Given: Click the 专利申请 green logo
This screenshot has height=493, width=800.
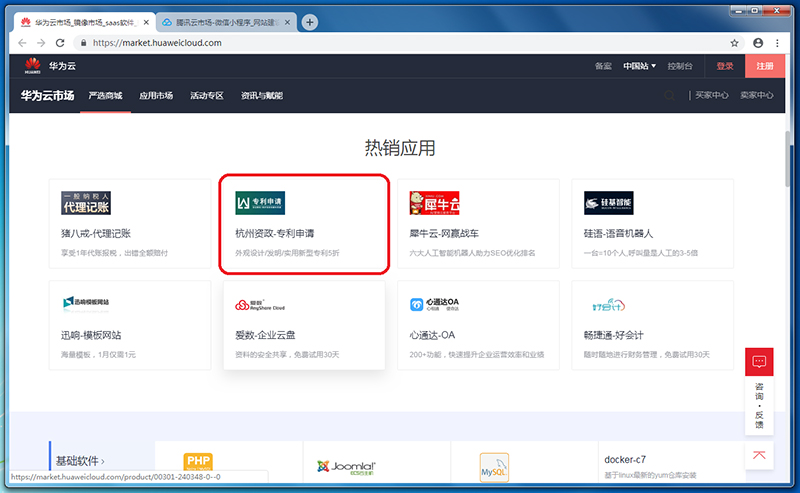Looking at the screenshot, I should 260,203.
